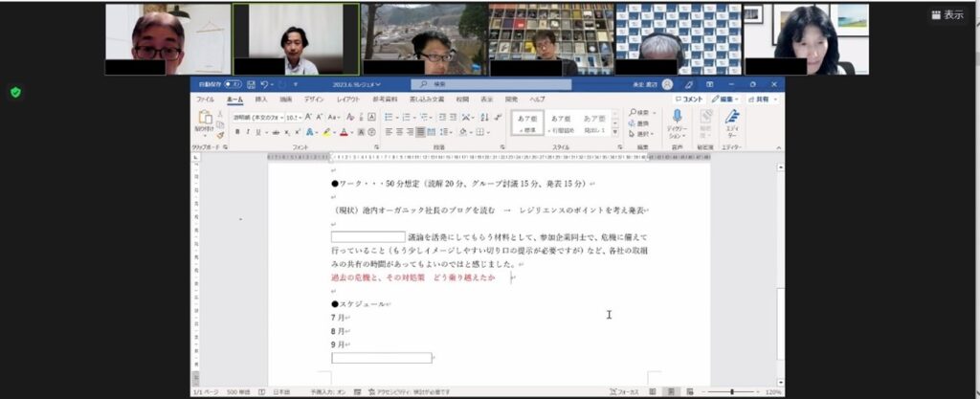Screen dimensions: 980x399
Task: Click Increase Indent icon
Action: tap(453, 117)
